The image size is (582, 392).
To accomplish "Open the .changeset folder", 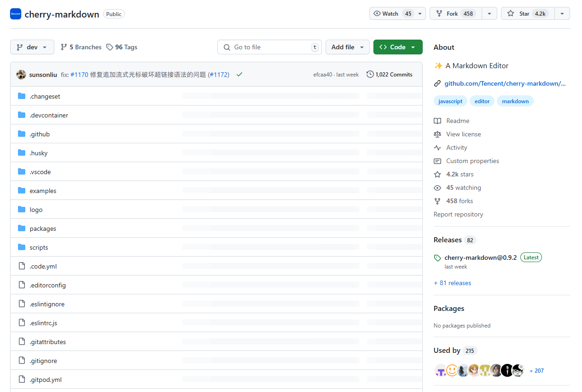I will [45, 96].
